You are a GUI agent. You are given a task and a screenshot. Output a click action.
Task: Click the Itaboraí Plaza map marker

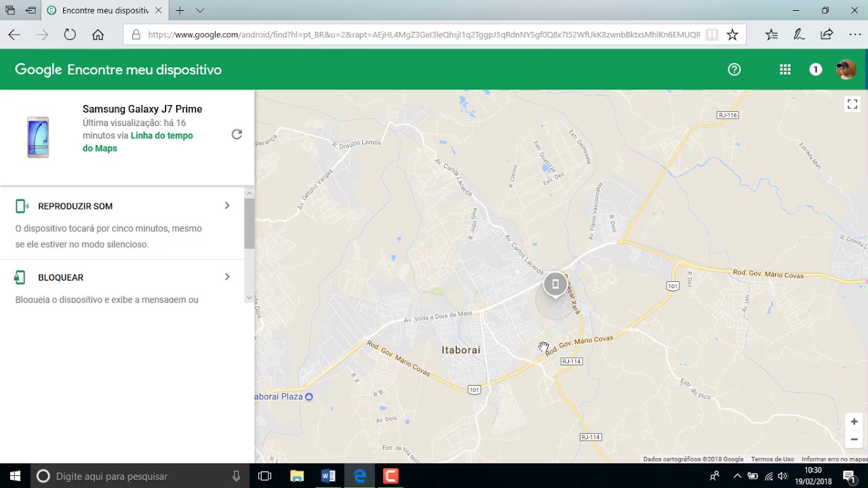(309, 396)
